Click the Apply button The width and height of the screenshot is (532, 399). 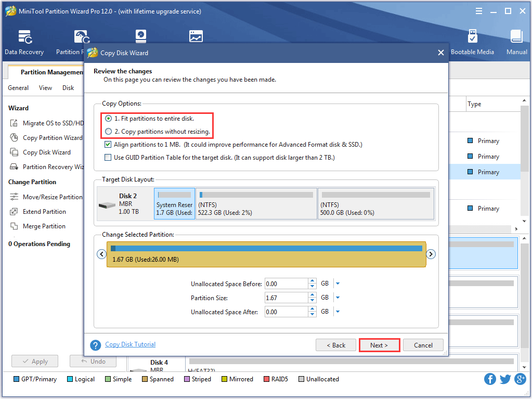tap(35, 362)
